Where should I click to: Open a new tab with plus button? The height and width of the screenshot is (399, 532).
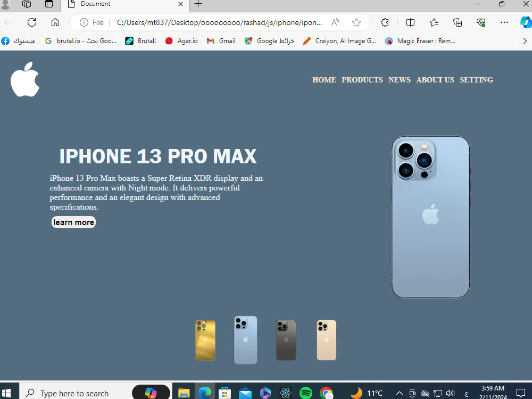(198, 4)
